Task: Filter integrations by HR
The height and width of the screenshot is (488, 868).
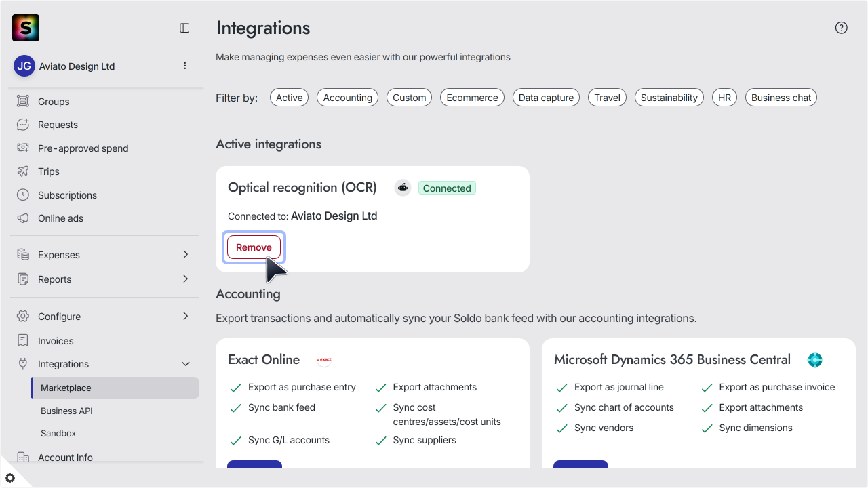Action: [724, 98]
